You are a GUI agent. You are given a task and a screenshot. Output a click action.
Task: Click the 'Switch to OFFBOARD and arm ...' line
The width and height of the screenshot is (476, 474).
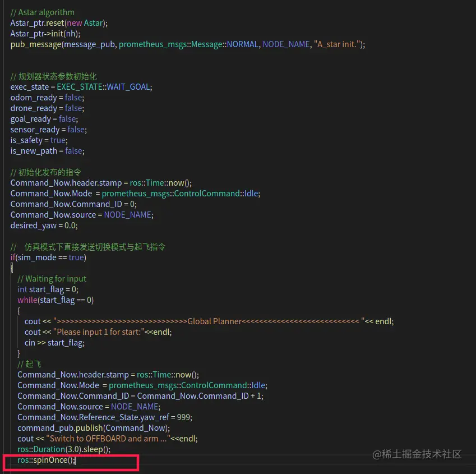point(108,439)
